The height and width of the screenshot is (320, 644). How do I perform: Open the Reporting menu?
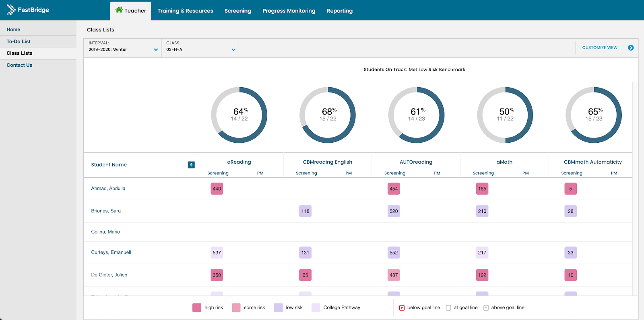340,11
